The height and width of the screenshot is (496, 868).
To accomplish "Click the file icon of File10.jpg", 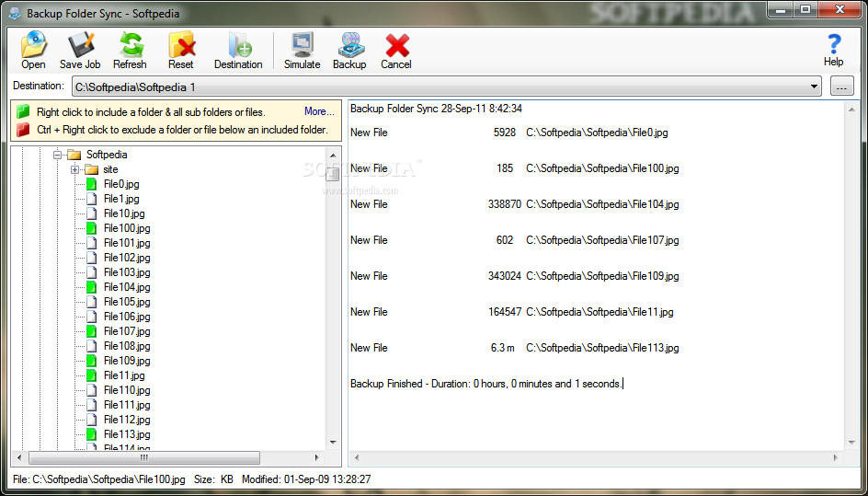I will [91, 213].
